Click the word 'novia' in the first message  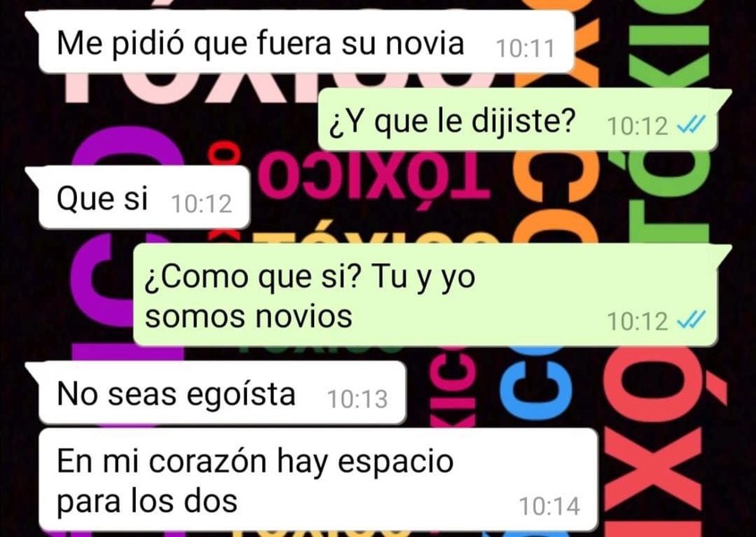(425, 43)
